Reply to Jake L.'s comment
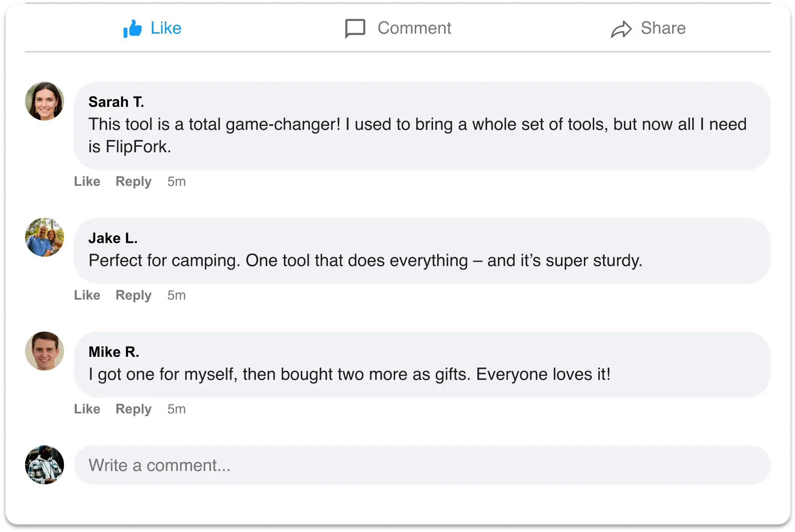Image resolution: width=795 pixels, height=532 pixels. [x=134, y=296]
